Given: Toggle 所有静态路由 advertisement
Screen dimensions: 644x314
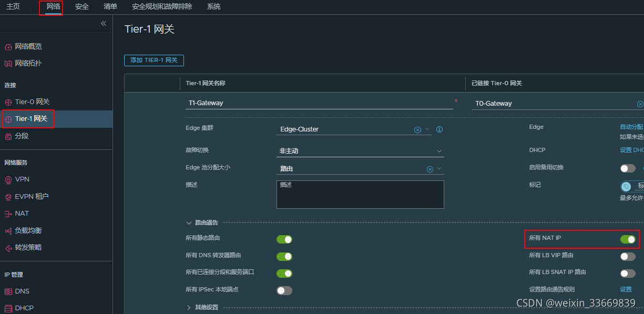Looking at the screenshot, I should (x=284, y=239).
